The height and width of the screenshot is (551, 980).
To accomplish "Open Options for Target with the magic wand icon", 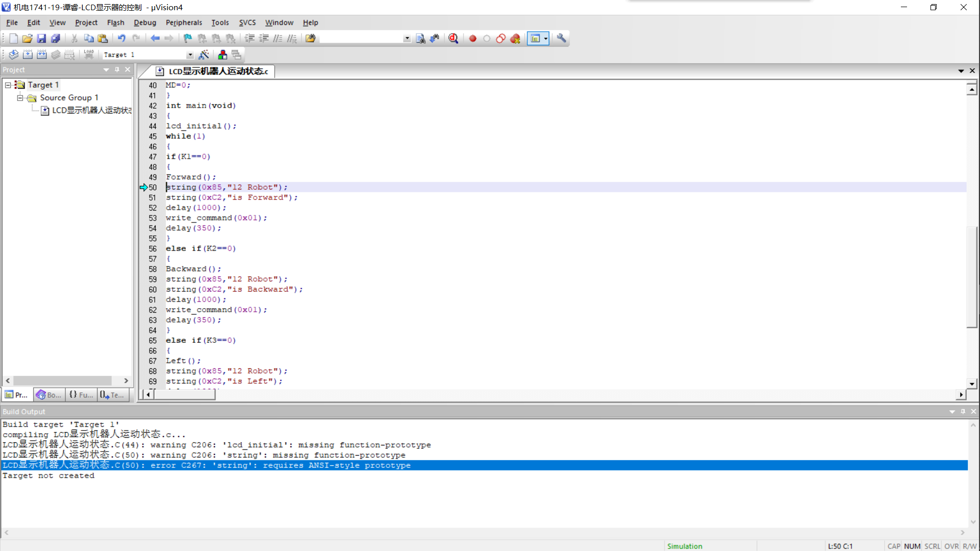I will tap(204, 55).
